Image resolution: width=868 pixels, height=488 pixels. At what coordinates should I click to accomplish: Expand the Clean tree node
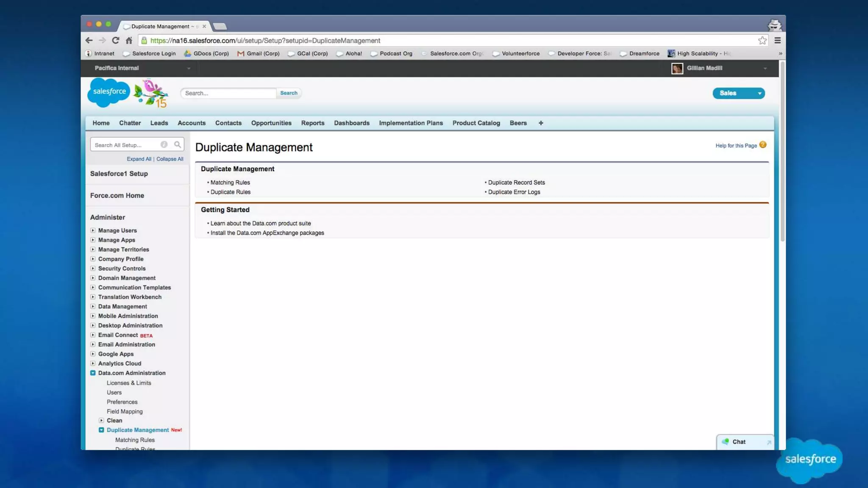101,420
